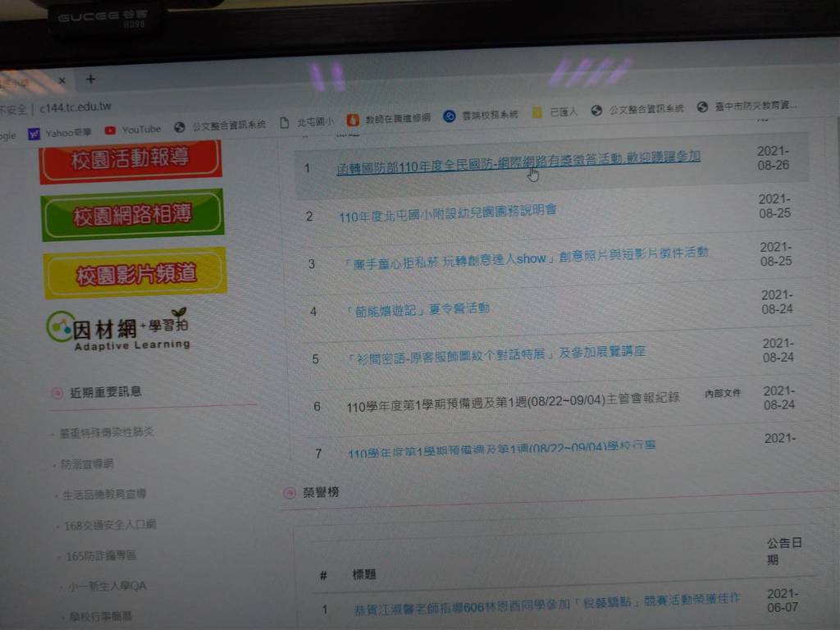The width and height of the screenshot is (840, 630).
Task: Open the Yahoo bookmark
Action: pos(59,132)
